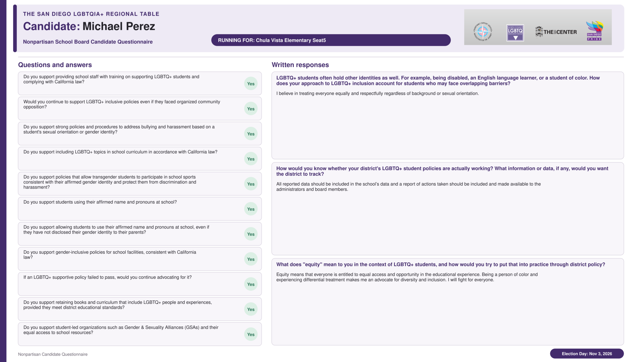
Task: Click the RUNNING FOR Chula Vista Elementary Seat5 banner
Action: pyautogui.click(x=331, y=40)
